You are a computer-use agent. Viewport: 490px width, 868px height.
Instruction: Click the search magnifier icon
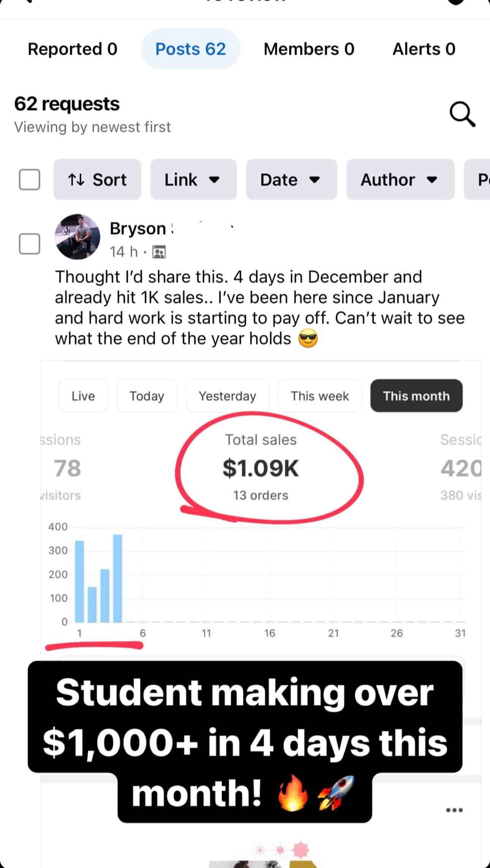(462, 114)
